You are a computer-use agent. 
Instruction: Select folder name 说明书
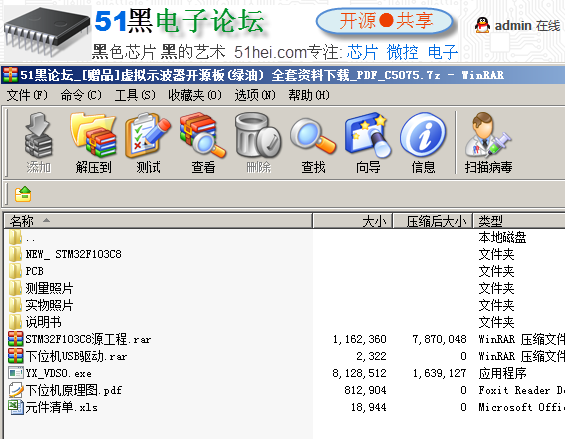pyautogui.click(x=43, y=322)
